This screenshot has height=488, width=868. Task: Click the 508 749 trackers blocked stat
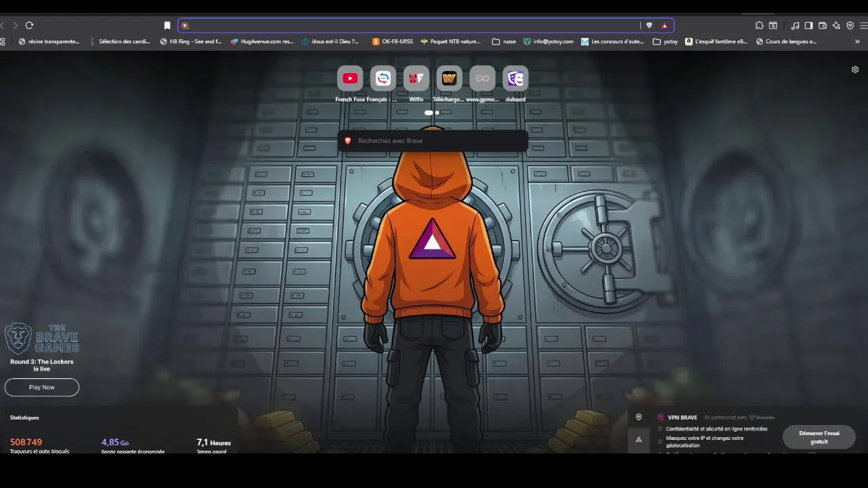coord(26,442)
